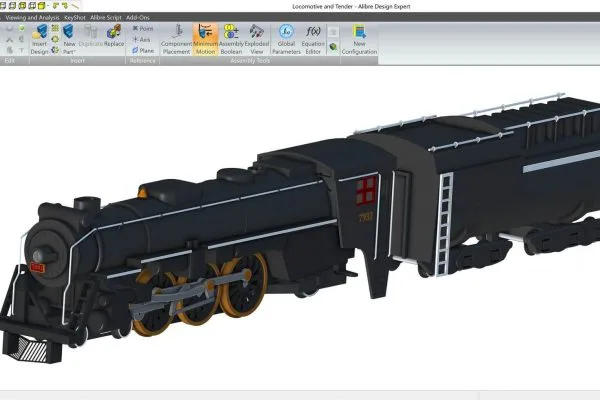The image size is (600, 400).
Task: Open the Add-Ons tab
Action: pos(137,18)
